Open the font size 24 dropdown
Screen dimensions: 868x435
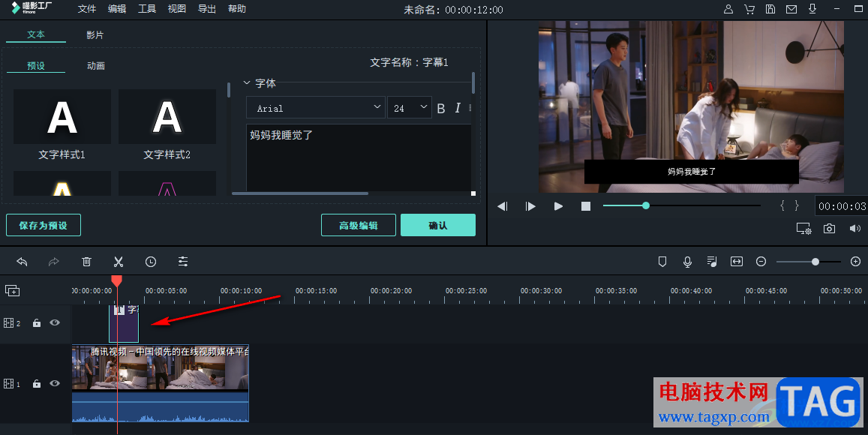click(x=409, y=108)
